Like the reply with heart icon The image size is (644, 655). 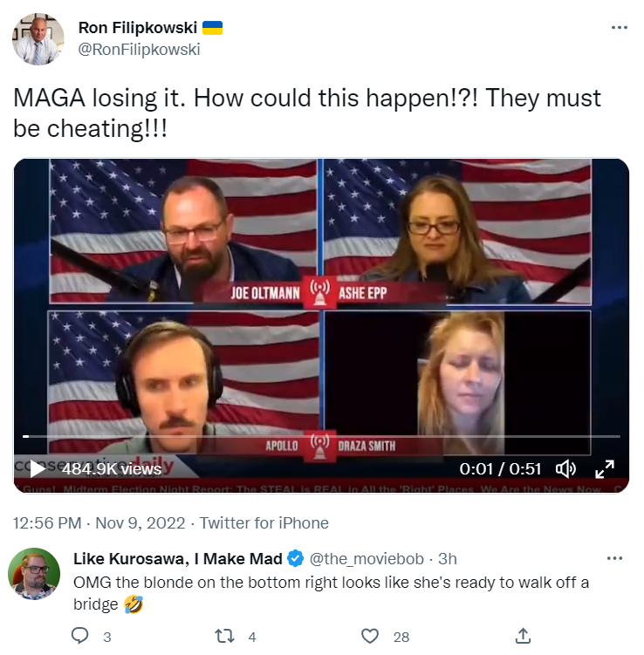369,636
